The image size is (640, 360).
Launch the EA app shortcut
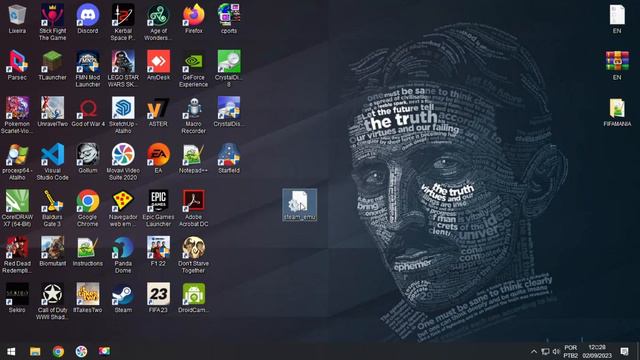158,159
